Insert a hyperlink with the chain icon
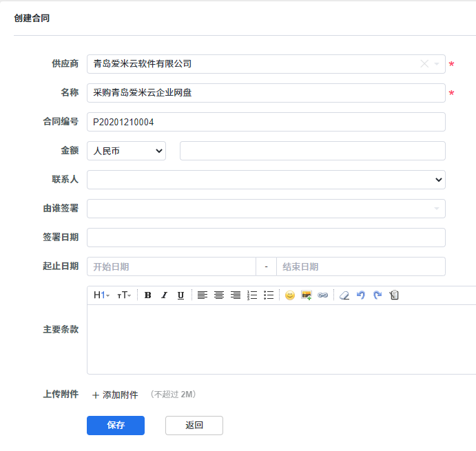 click(322, 295)
